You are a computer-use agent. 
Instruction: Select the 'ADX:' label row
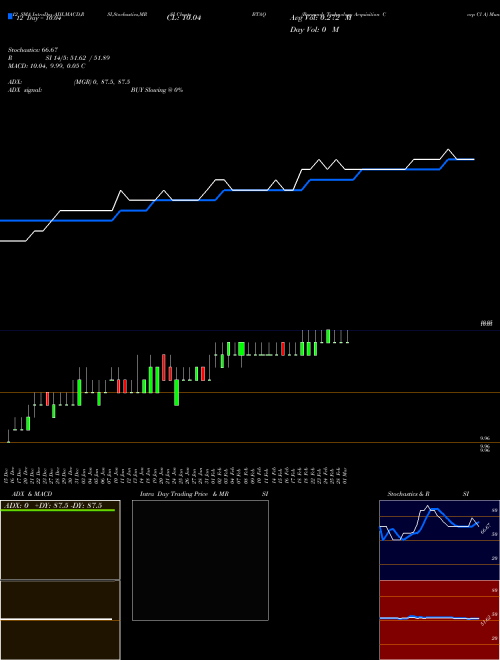click(15, 82)
